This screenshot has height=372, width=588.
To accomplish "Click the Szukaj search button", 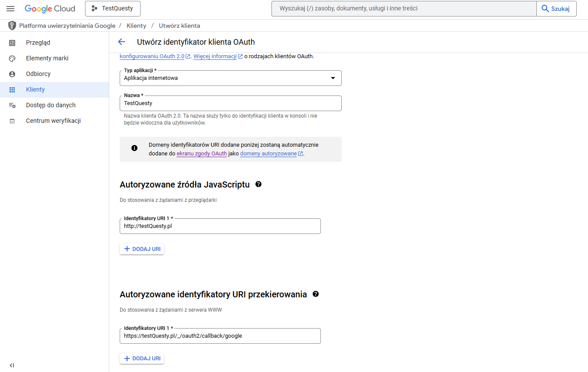I will tap(556, 9).
